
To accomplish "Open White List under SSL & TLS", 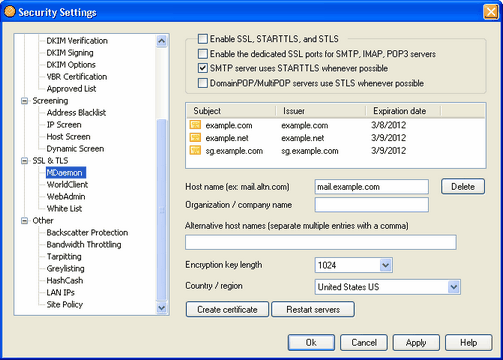I will 64,209.
